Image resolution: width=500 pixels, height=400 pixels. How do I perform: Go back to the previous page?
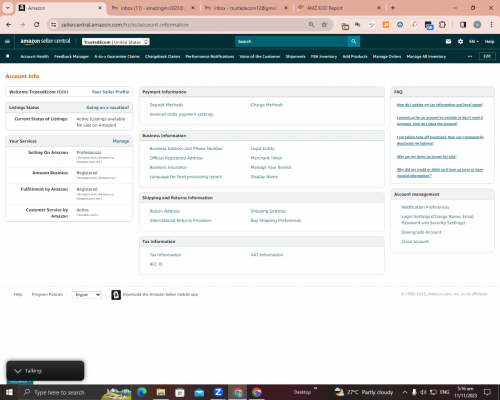(9, 25)
